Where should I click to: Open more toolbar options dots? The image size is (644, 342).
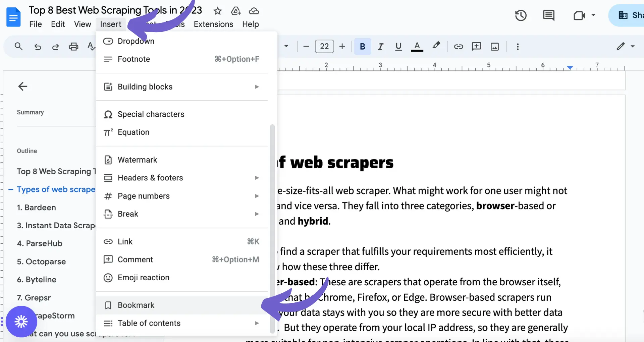pos(518,46)
